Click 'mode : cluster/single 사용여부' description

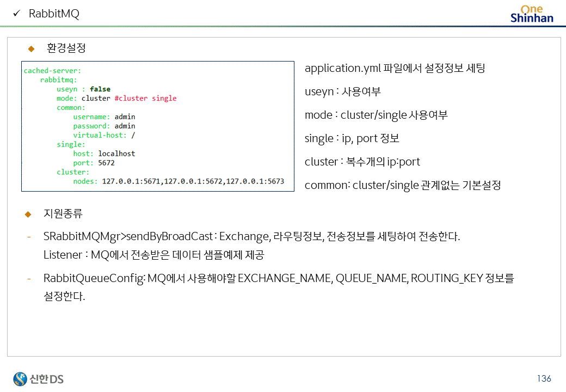click(x=376, y=115)
